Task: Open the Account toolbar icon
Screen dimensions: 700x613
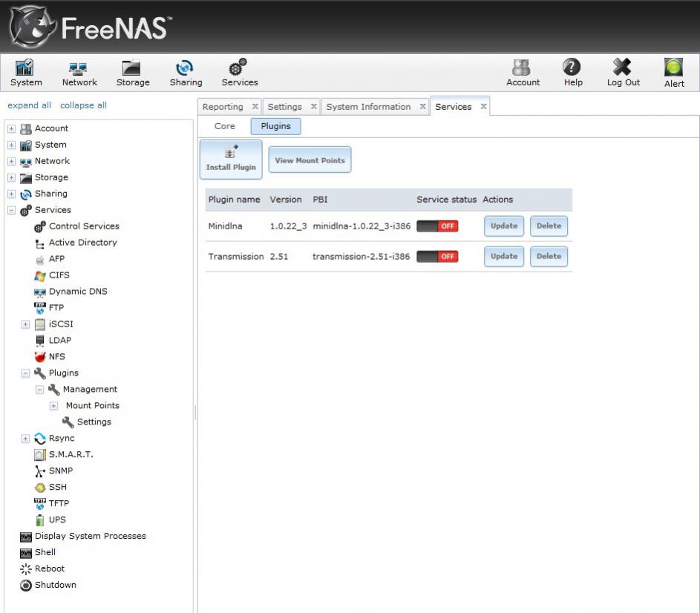Action: pyautogui.click(x=523, y=73)
